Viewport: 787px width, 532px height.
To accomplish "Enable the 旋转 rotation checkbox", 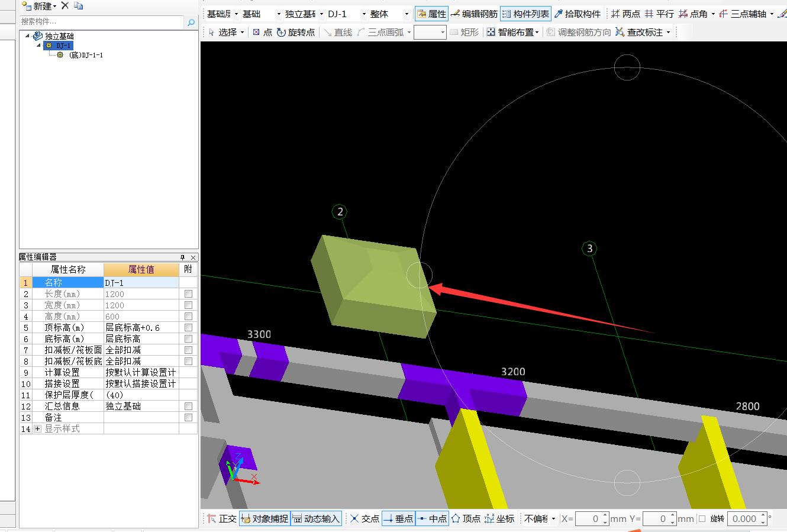I will click(702, 518).
